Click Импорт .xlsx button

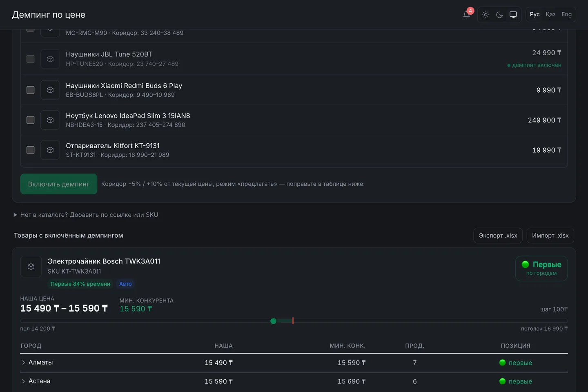pos(550,236)
